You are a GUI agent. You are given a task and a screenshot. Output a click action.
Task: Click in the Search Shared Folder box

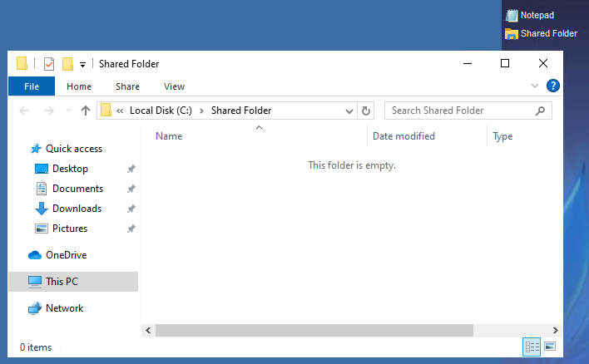point(458,111)
